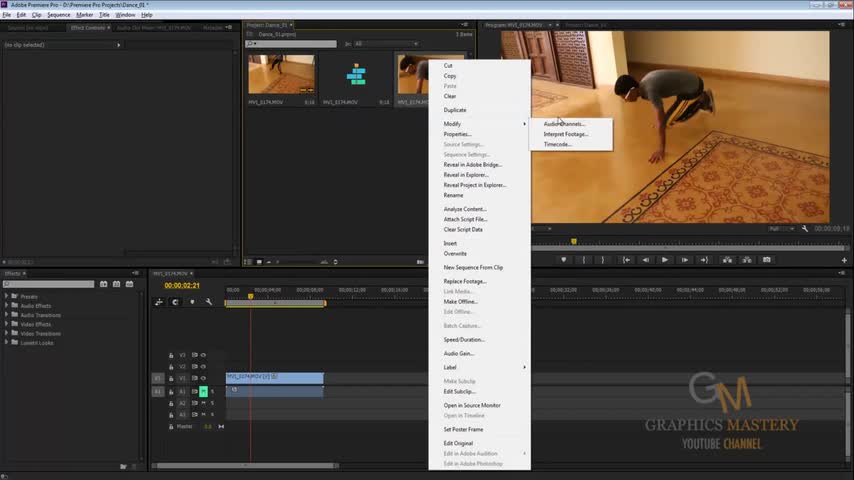Click the timeline horizontal zoom scrollbar
This screenshot has height=480, width=854.
point(245,466)
